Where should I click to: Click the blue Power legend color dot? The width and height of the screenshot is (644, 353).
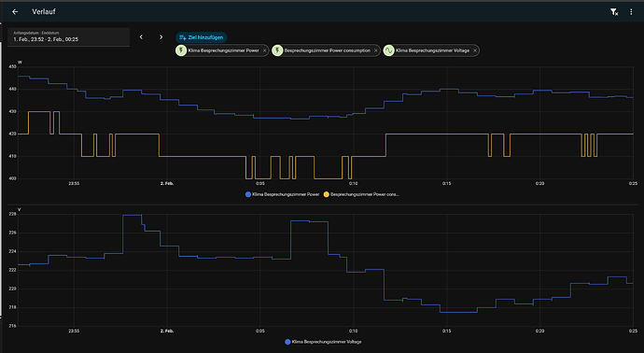pyautogui.click(x=248, y=194)
